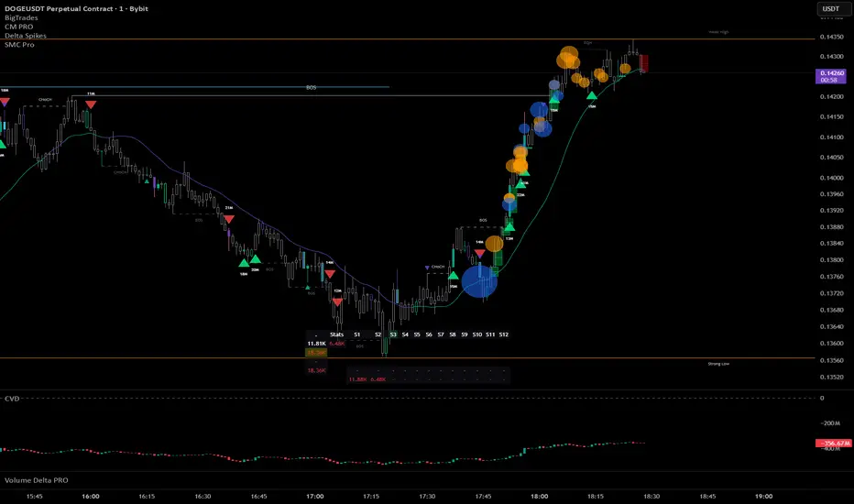This screenshot has height=504, width=854.
Task: Select the Delta Spikes indicator legend
Action: point(25,36)
